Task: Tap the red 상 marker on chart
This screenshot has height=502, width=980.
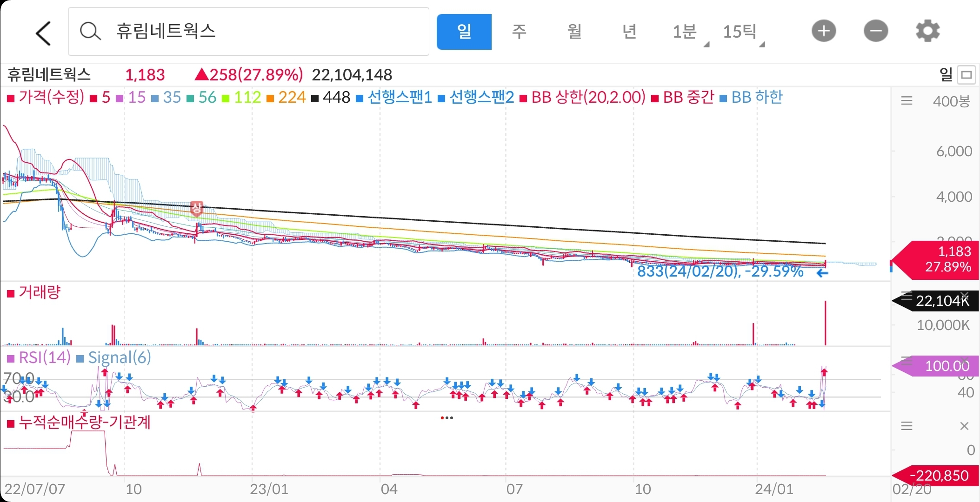Action: pos(197,208)
